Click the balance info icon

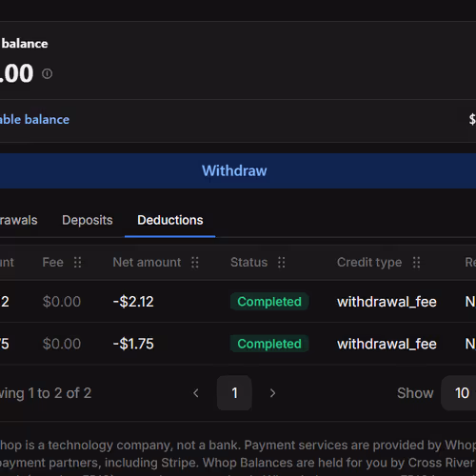click(x=48, y=73)
